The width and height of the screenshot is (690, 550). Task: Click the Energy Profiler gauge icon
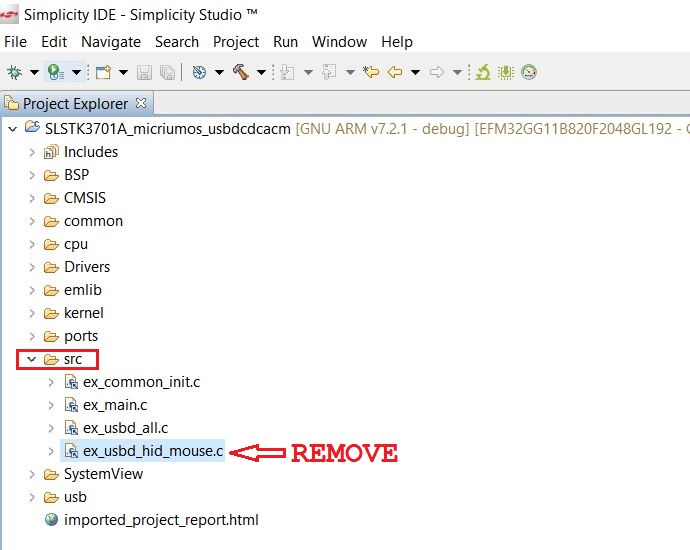pyautogui.click(x=529, y=72)
